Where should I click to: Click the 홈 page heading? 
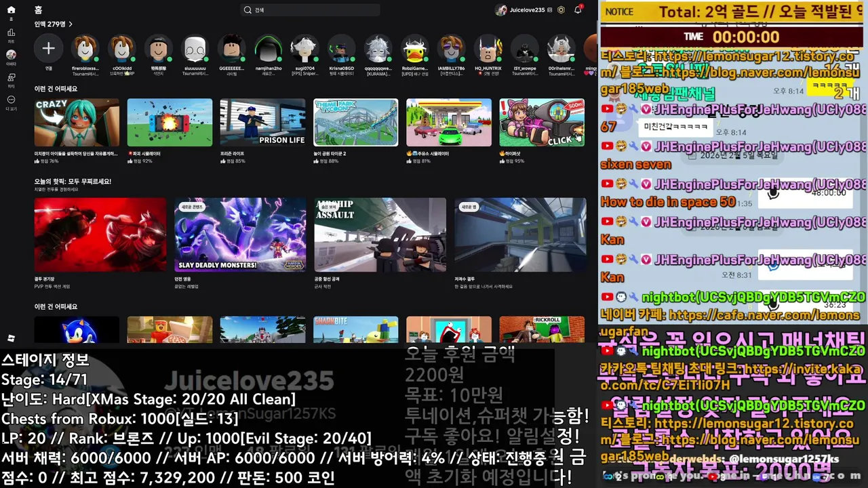[x=39, y=10]
